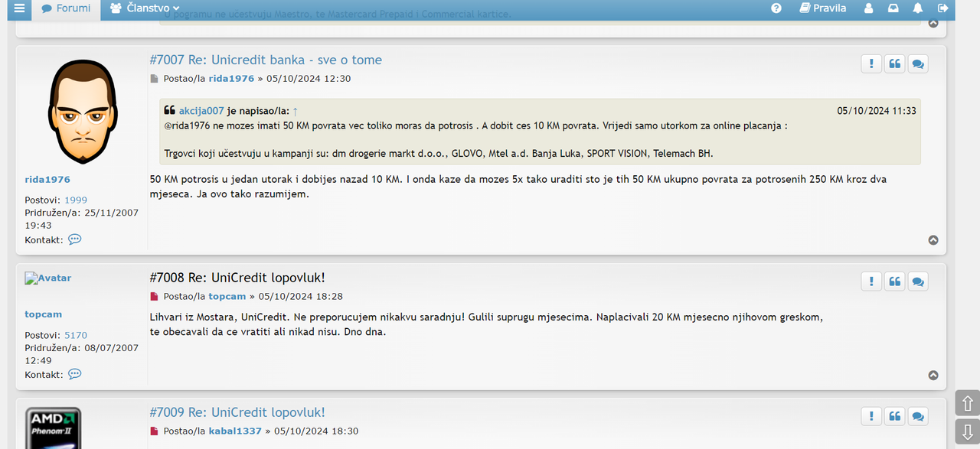Click the join date 08/07/2007 12:49 text
980x449 pixels.
pyautogui.click(x=82, y=353)
